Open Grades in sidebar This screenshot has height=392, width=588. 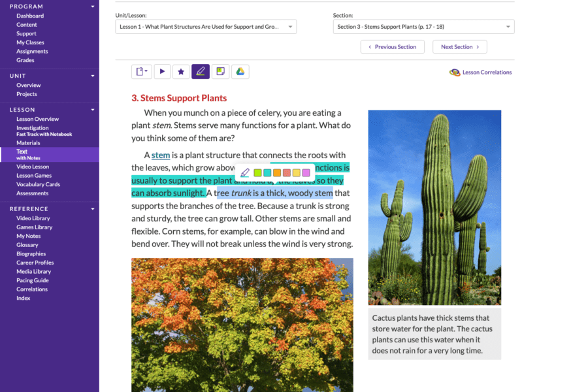coord(25,60)
